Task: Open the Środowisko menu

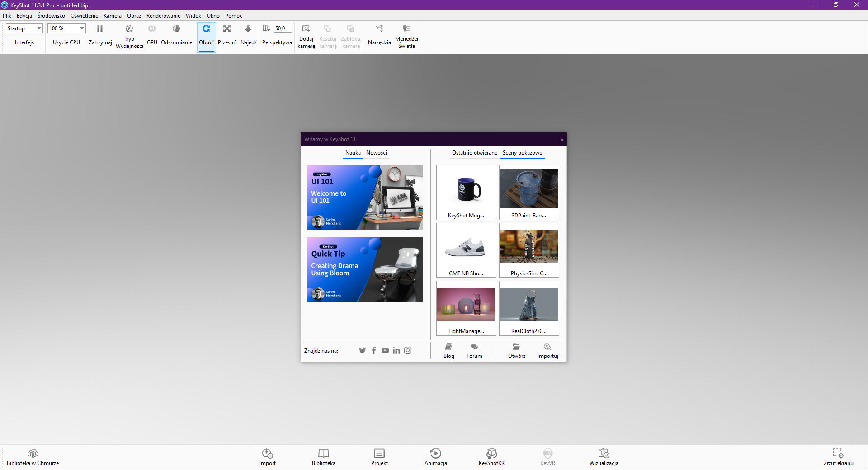Action: pyautogui.click(x=51, y=16)
